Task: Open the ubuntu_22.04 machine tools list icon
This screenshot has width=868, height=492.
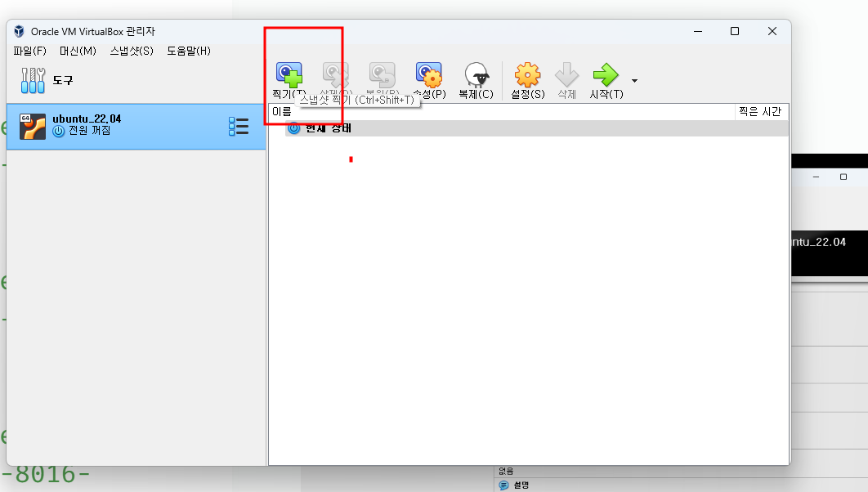Action: click(x=239, y=127)
